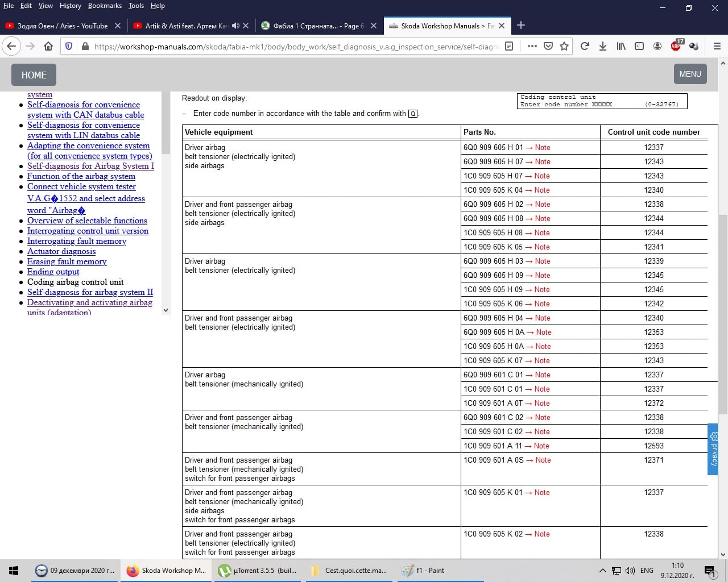
Task: Switch to Зодия Овен / Aries YouTube tab
Action: 63,26
